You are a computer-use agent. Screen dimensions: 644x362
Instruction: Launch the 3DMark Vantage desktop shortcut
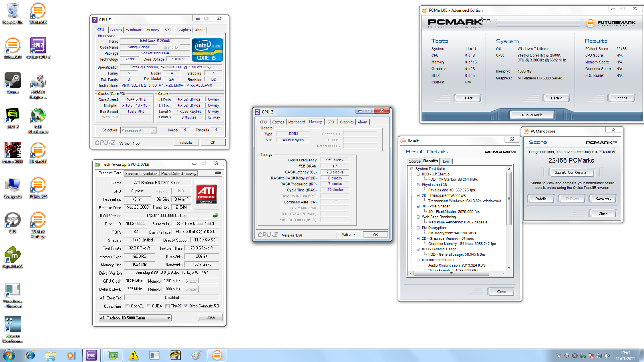38,225
